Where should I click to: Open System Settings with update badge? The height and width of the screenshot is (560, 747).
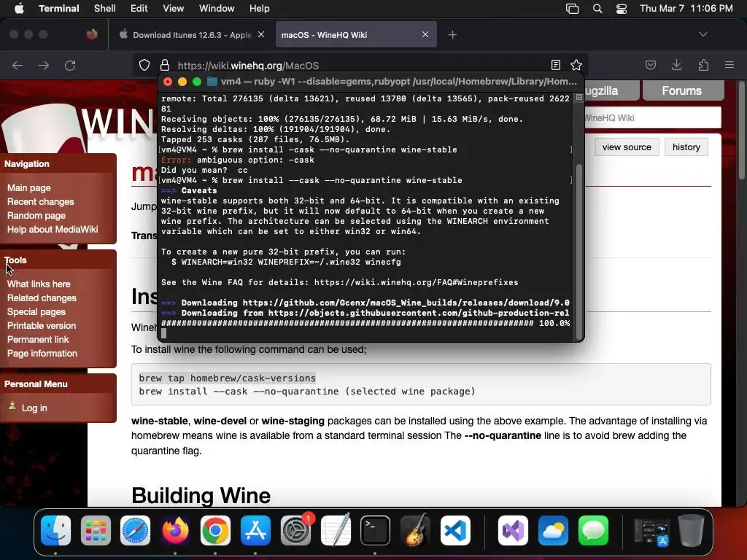[296, 531]
